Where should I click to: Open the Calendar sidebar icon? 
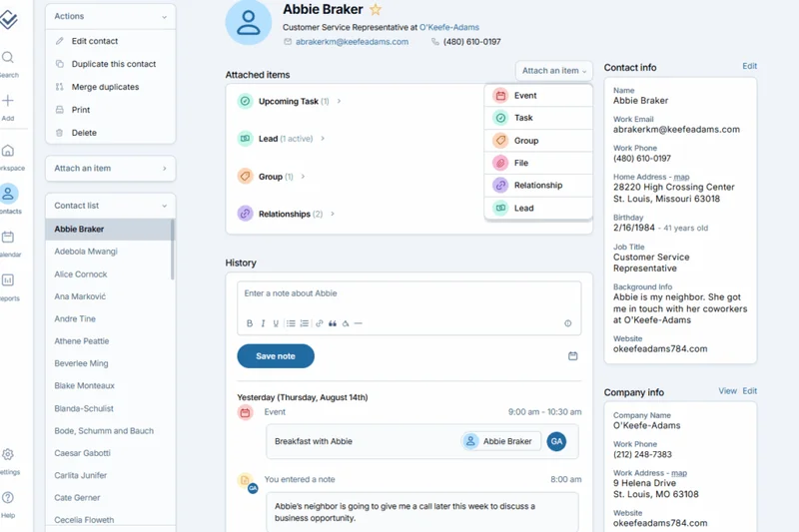pyautogui.click(x=8, y=237)
